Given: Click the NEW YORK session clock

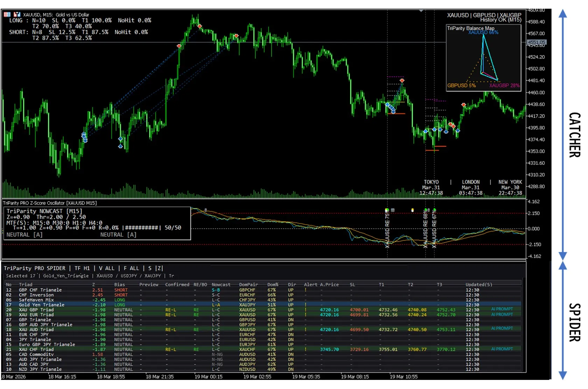Looking at the screenshot, I should pyautogui.click(x=510, y=187).
